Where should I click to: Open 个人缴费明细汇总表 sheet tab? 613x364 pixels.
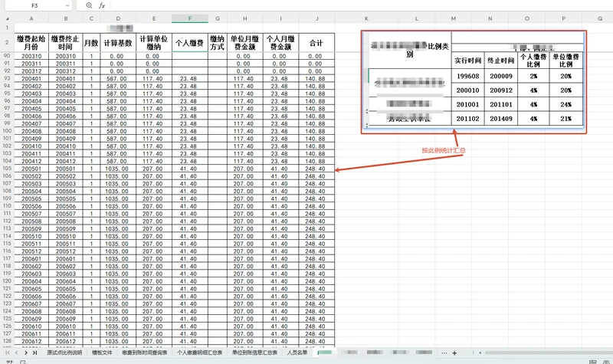(x=199, y=353)
